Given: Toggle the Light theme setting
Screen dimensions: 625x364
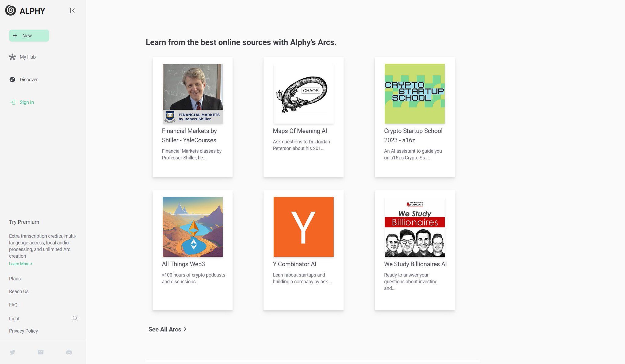Looking at the screenshot, I should [14, 318].
